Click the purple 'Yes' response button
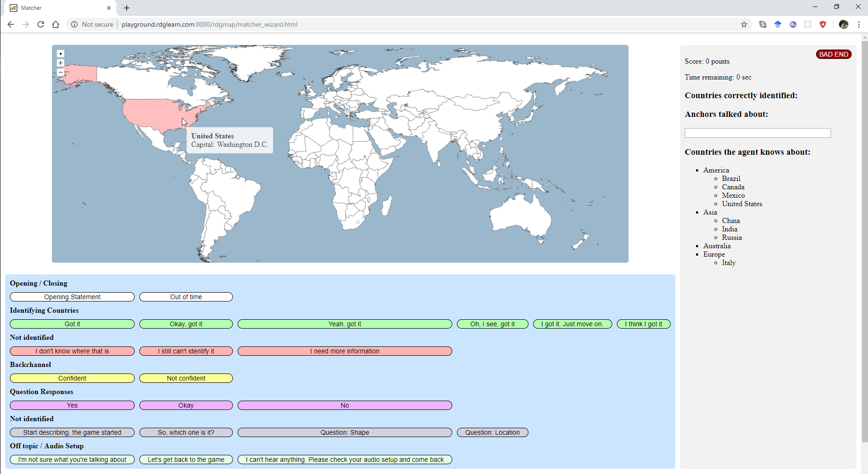The height and width of the screenshot is (474, 868). (x=72, y=405)
